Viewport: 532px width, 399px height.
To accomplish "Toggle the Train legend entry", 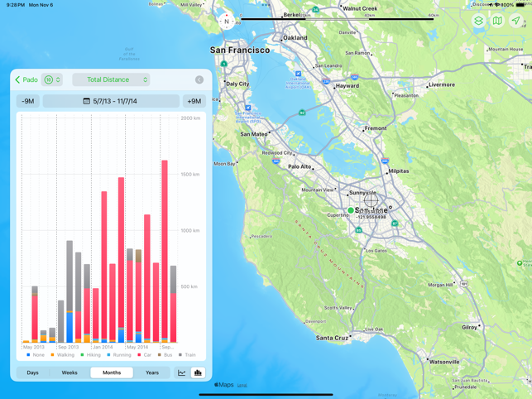I will pyautogui.click(x=187, y=355).
